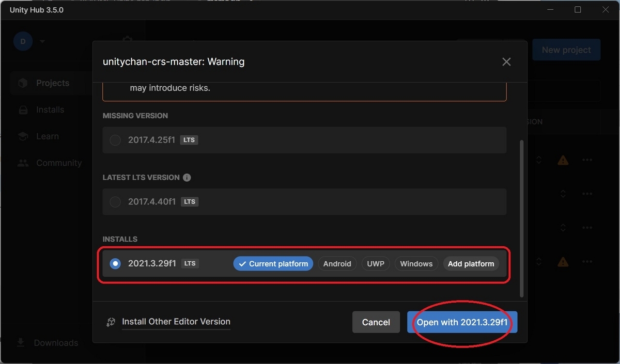Choose the Windows platform chip

416,264
